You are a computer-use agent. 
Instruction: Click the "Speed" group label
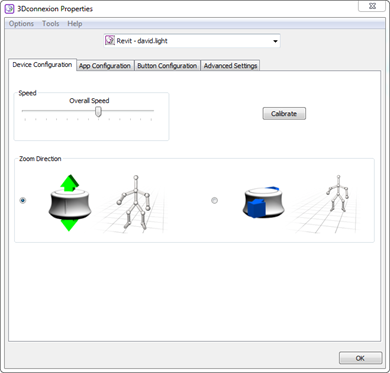click(x=27, y=93)
